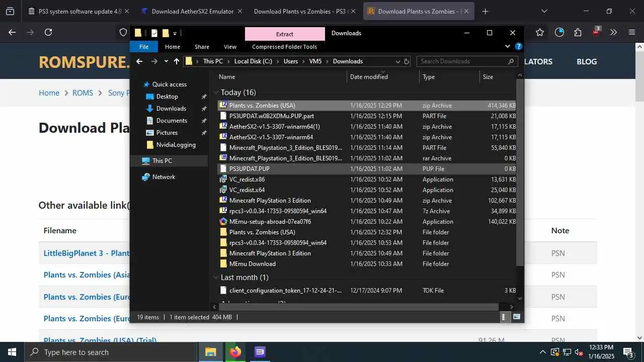The image size is (644, 362).
Task: Sort files by Date modified column
Action: coord(383,77)
